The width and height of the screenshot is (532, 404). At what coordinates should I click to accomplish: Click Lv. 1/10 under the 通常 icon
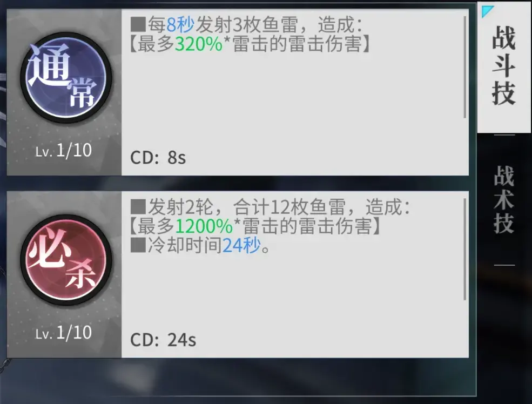coord(63,150)
